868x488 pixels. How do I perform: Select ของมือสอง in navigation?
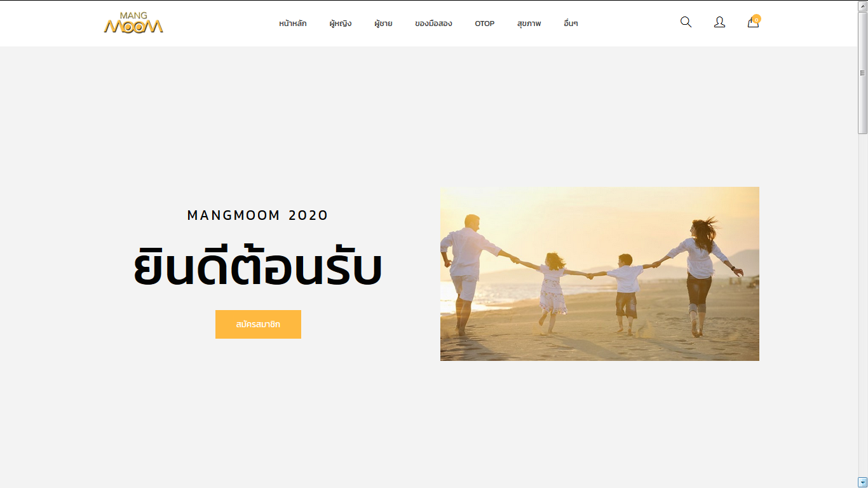(x=433, y=24)
